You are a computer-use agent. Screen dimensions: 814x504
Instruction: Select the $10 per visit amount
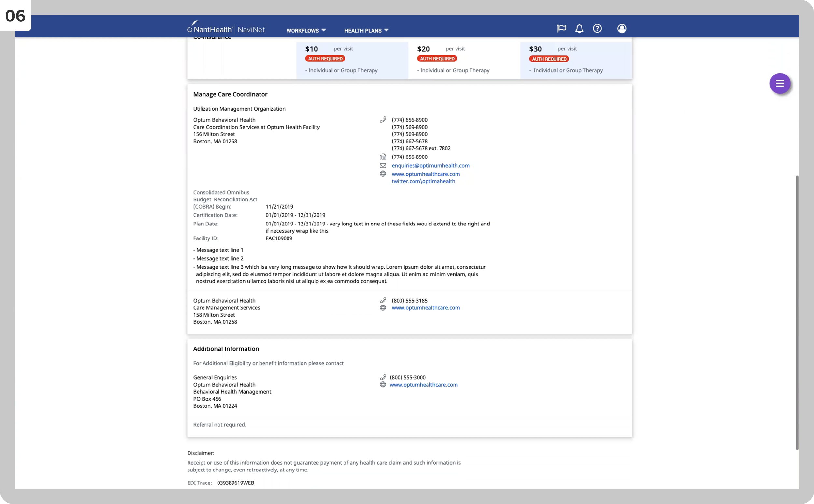click(x=312, y=49)
